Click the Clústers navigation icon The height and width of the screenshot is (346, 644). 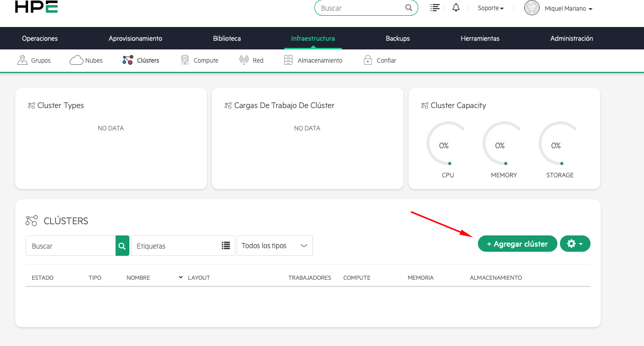pos(127,60)
